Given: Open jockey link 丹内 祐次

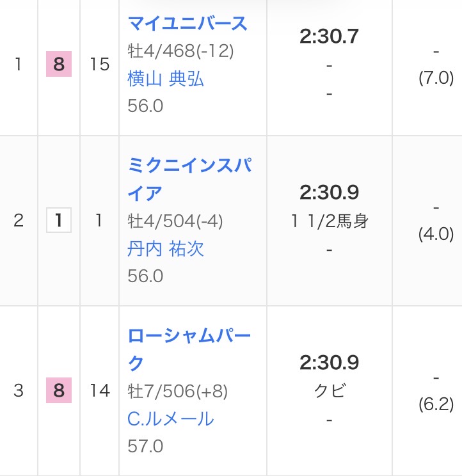Looking at the screenshot, I should (166, 248).
